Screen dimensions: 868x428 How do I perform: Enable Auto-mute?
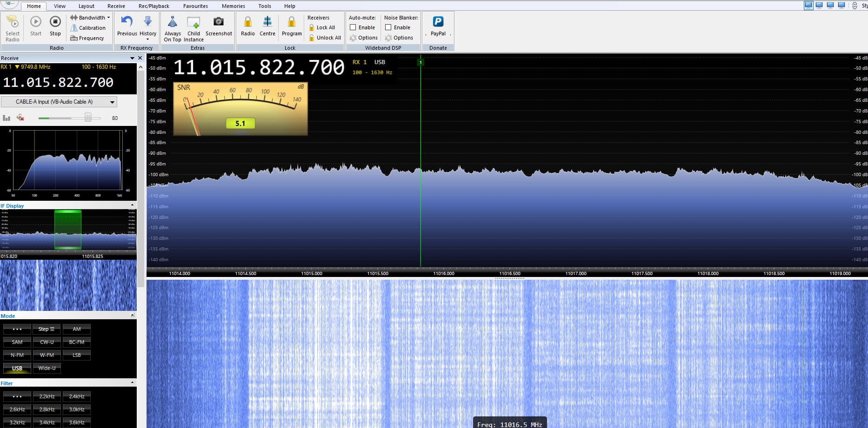tap(354, 27)
